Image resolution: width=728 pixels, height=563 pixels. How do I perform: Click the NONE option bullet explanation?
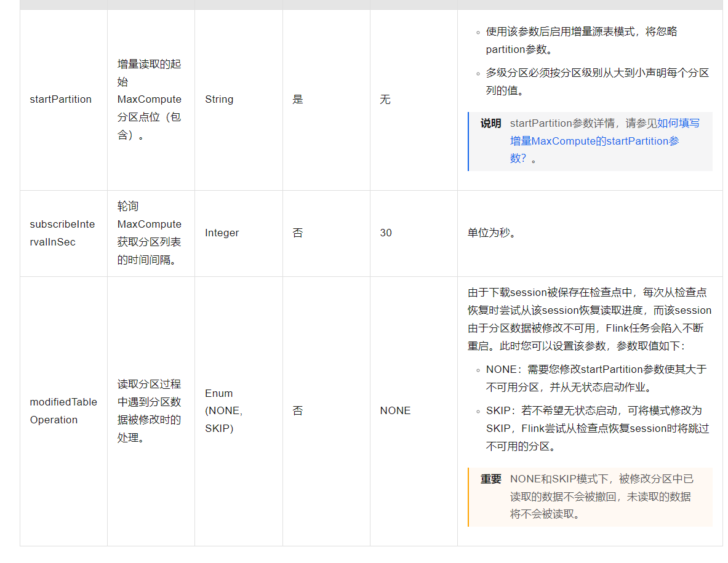[596, 378]
